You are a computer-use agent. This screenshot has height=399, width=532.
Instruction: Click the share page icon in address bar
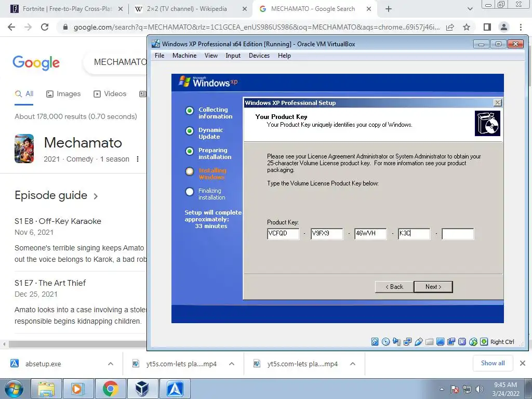[x=450, y=27]
